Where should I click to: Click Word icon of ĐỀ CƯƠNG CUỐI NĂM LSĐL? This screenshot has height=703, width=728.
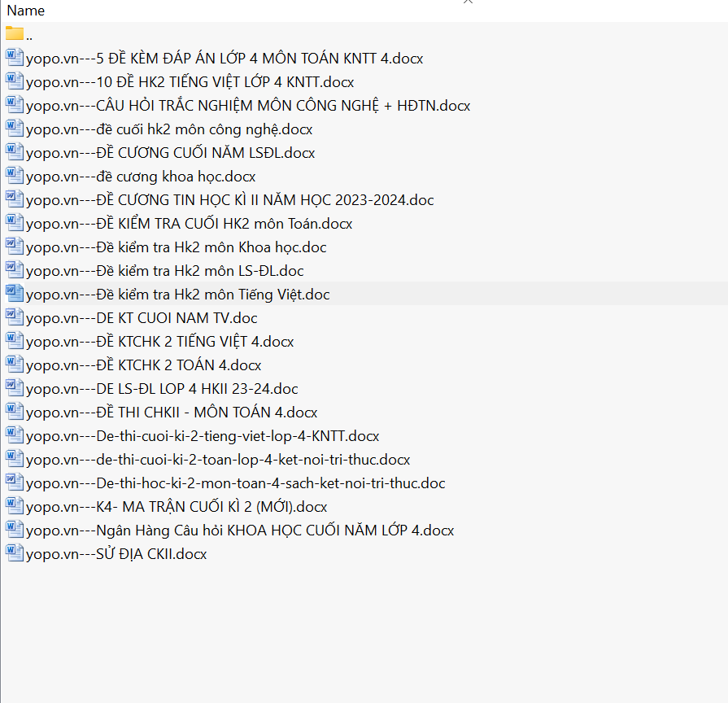coord(15,152)
